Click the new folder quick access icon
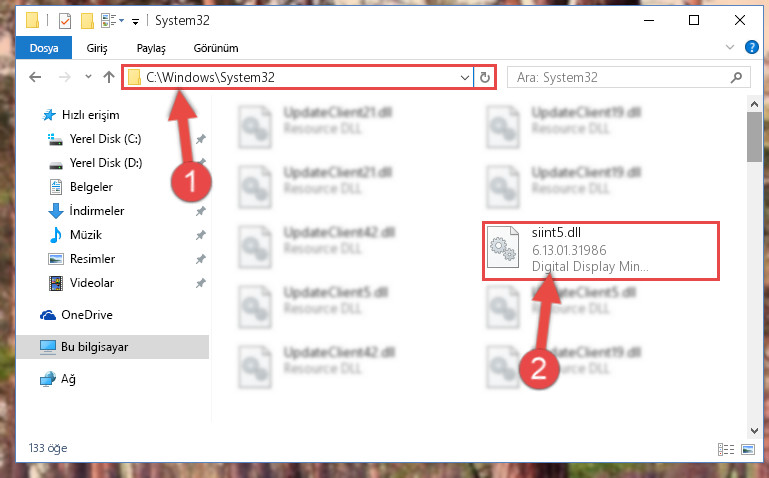The width and height of the screenshot is (769, 478). click(x=87, y=21)
